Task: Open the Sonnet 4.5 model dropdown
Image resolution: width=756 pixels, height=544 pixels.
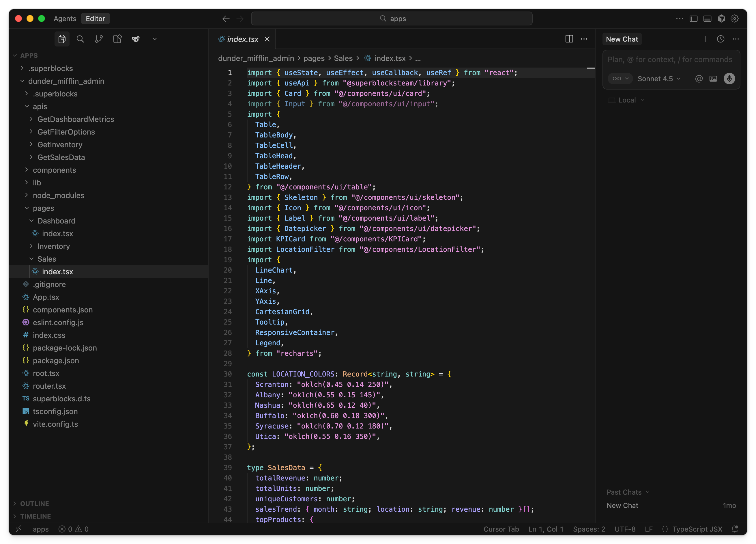Action: [659, 79]
